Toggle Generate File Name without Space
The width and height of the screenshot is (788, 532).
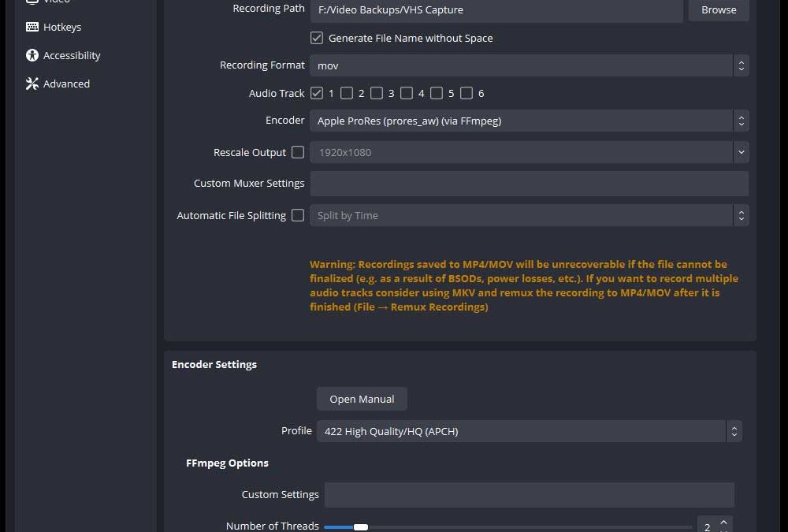coord(317,38)
